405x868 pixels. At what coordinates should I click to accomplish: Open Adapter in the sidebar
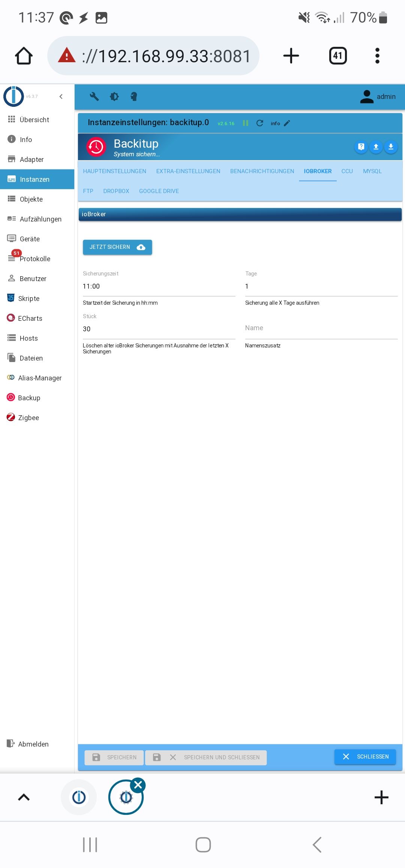37,159
